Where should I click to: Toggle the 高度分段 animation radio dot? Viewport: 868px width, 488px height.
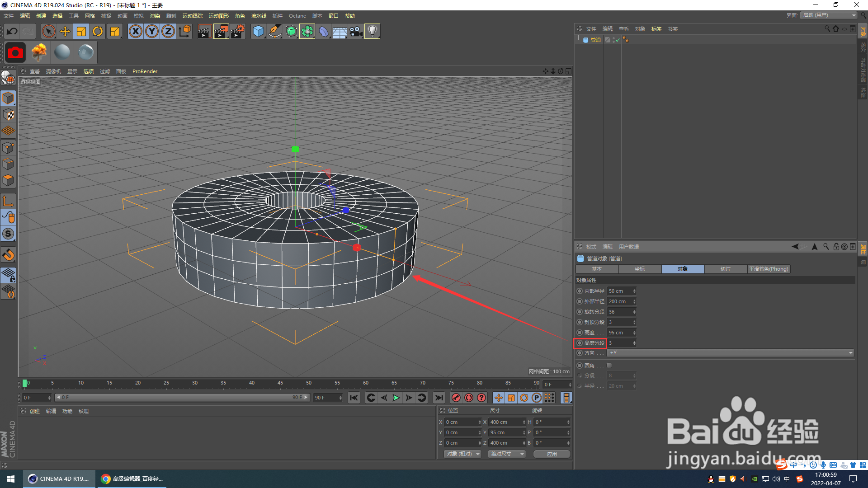[580, 343]
